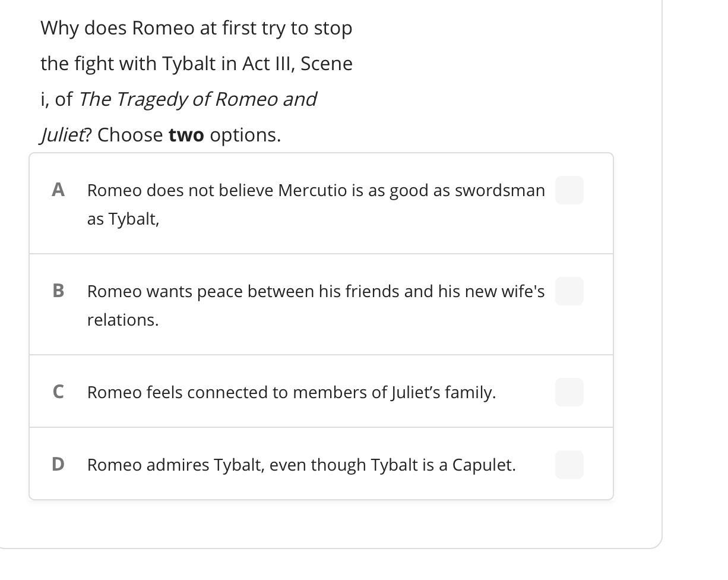728x580 pixels.
Task: Check the box for option A
Action: (x=569, y=190)
